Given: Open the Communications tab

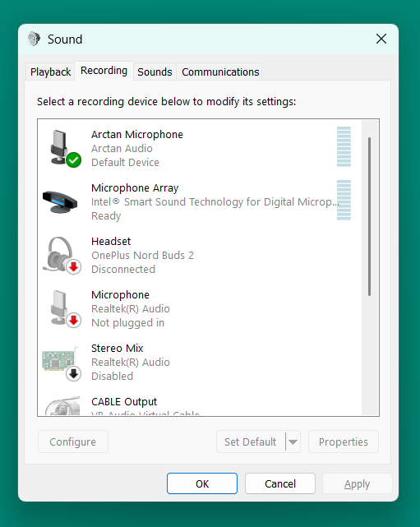Looking at the screenshot, I should click(x=220, y=72).
